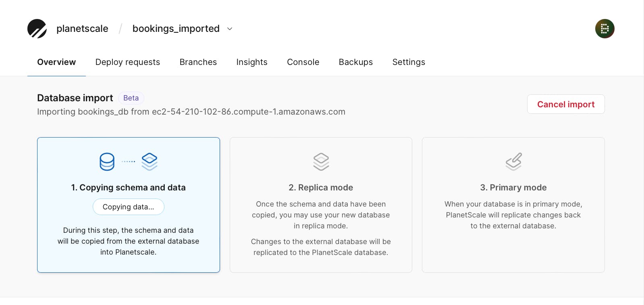Click the Replica mode layers icon

(x=321, y=162)
